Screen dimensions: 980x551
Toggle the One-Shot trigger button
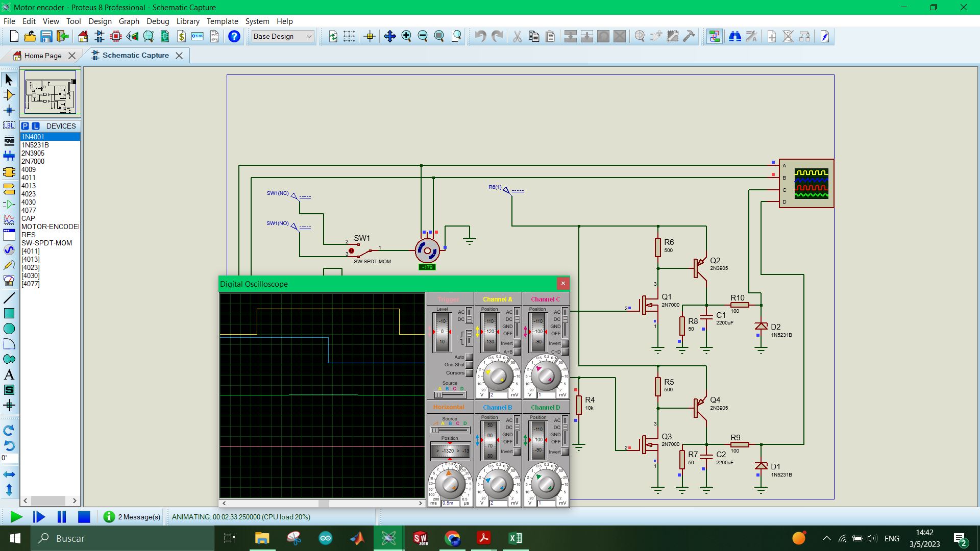tap(469, 365)
